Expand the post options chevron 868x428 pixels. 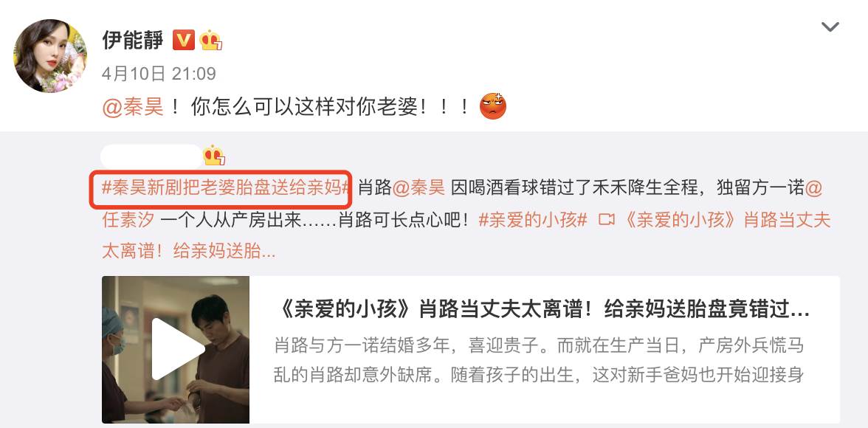tap(830, 27)
